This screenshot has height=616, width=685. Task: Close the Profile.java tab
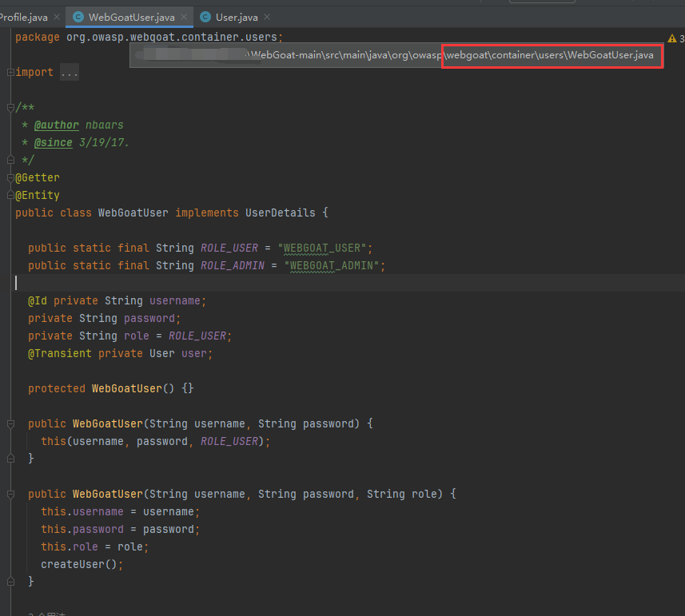[57, 17]
